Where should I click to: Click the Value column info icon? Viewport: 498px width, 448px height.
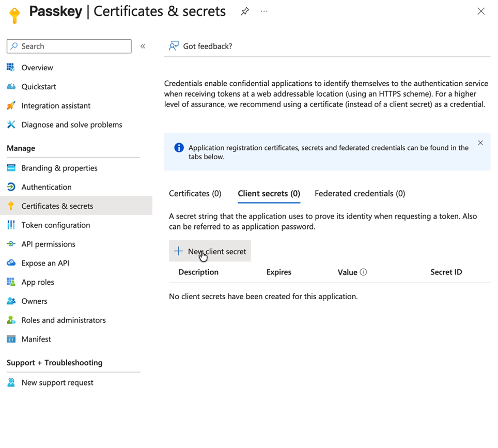pos(363,272)
